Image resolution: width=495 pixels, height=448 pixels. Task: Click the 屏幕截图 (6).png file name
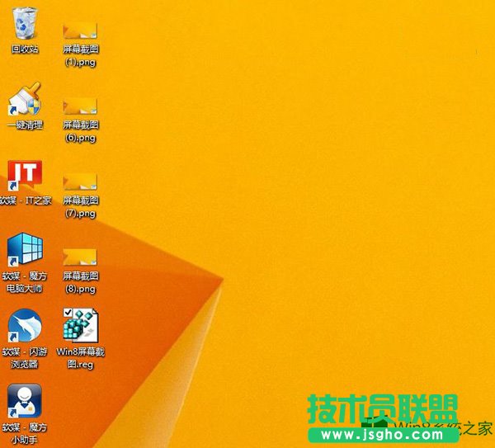click(x=81, y=131)
